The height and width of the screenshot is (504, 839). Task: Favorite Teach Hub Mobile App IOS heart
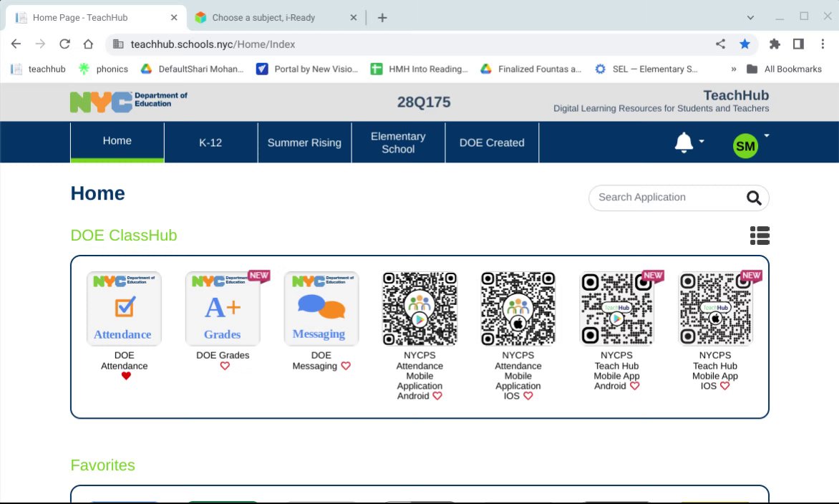(x=724, y=386)
